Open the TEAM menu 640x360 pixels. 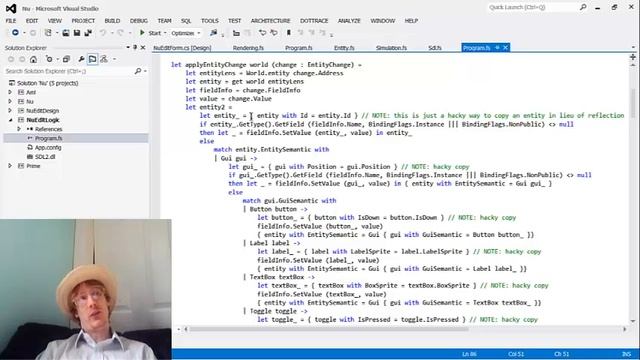point(164,21)
